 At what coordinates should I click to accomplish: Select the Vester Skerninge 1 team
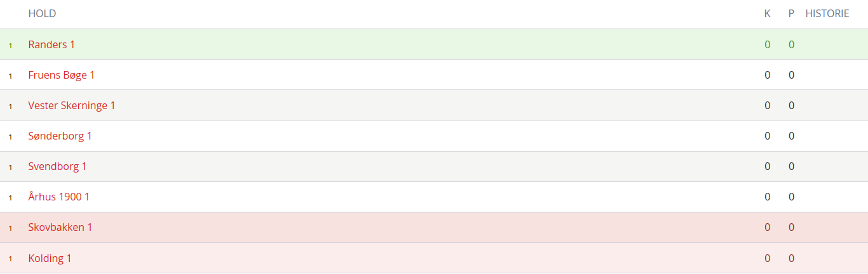coord(72,105)
